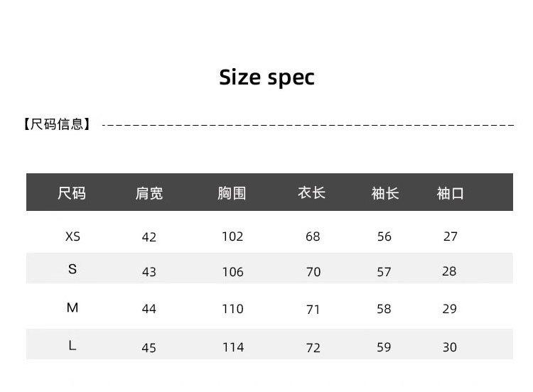The width and height of the screenshot is (533, 392).
Task: Select the chest value 114 for L
Action: [x=233, y=347]
